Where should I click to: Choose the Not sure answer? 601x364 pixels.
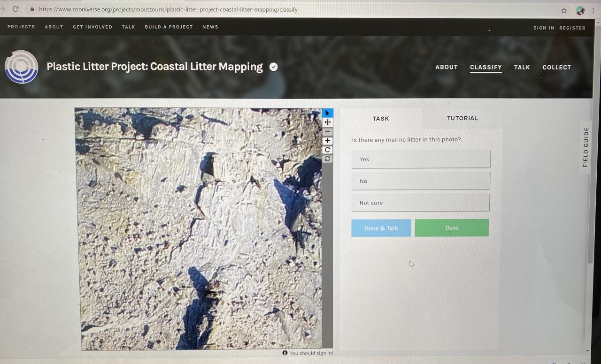(x=421, y=203)
